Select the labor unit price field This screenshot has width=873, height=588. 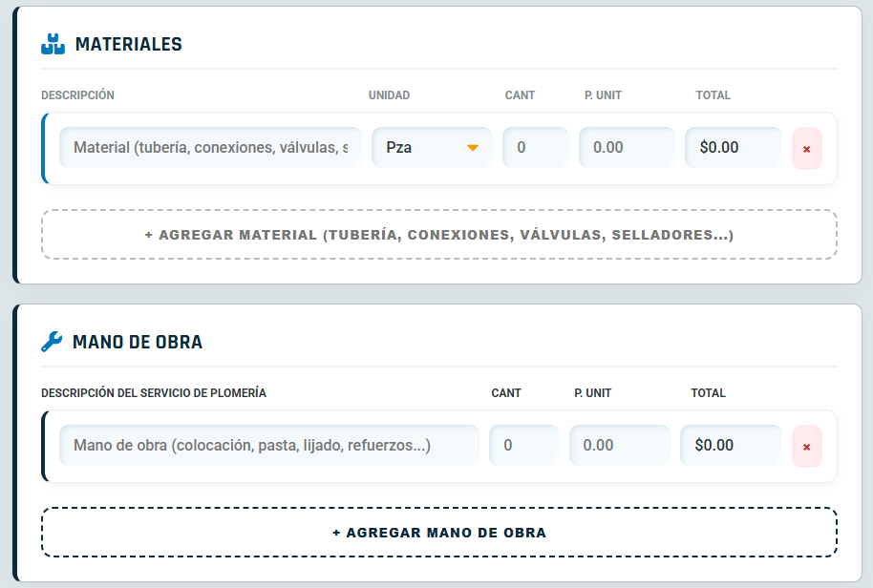tap(619, 446)
